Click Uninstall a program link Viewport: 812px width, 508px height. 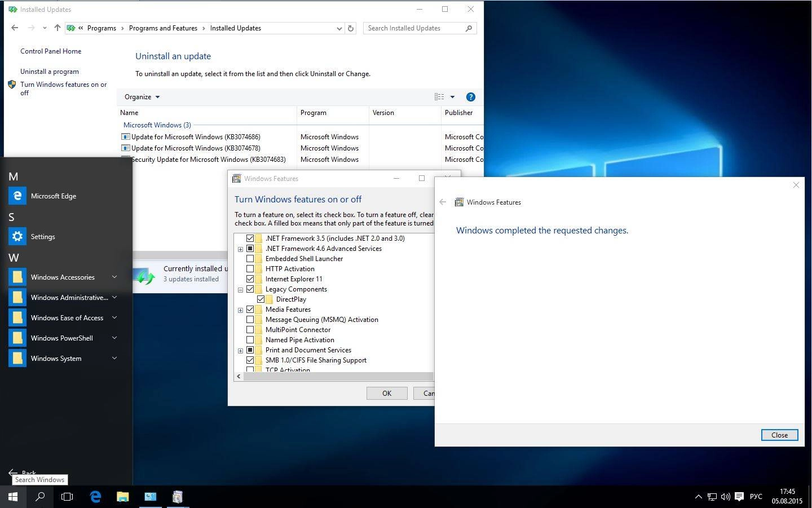click(x=50, y=72)
